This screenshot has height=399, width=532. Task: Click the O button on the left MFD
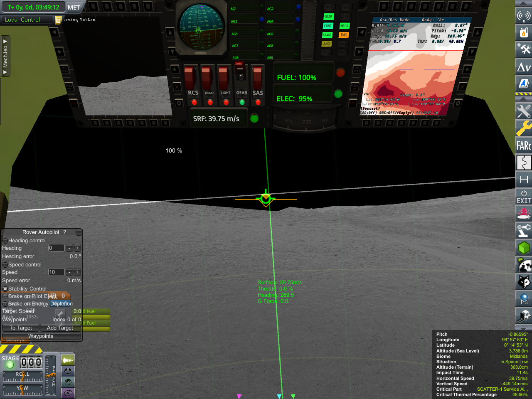[x=179, y=103]
